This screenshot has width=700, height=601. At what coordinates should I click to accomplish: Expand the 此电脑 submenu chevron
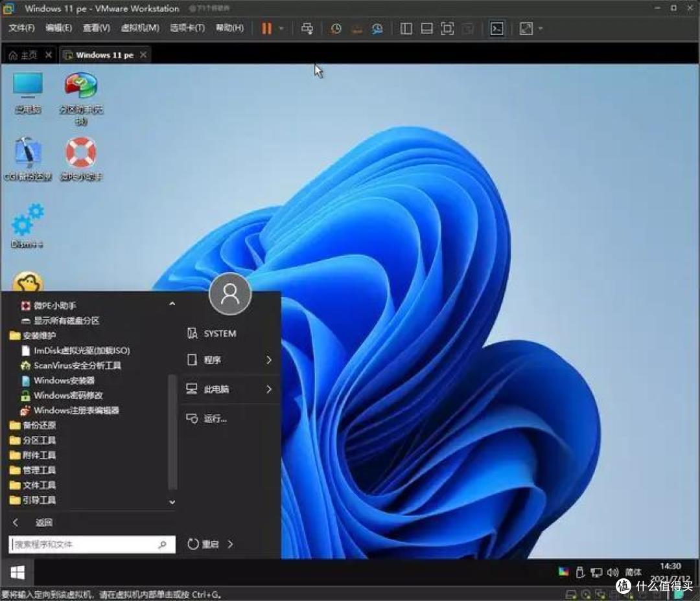tap(270, 389)
